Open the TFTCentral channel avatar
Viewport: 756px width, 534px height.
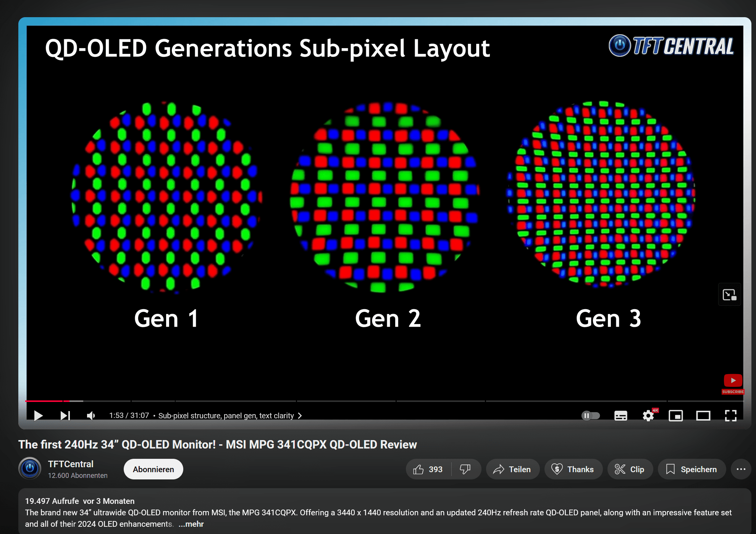30,468
